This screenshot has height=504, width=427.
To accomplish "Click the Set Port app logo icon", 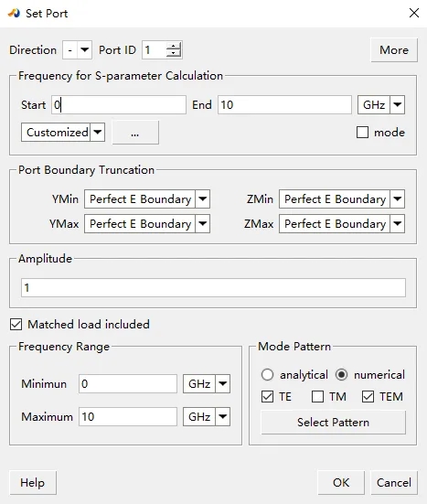I will (x=14, y=13).
